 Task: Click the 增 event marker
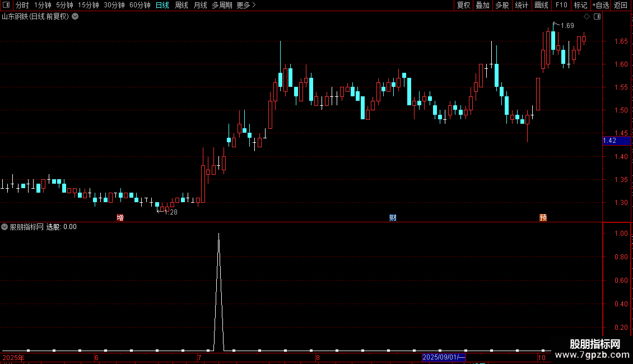click(x=120, y=217)
